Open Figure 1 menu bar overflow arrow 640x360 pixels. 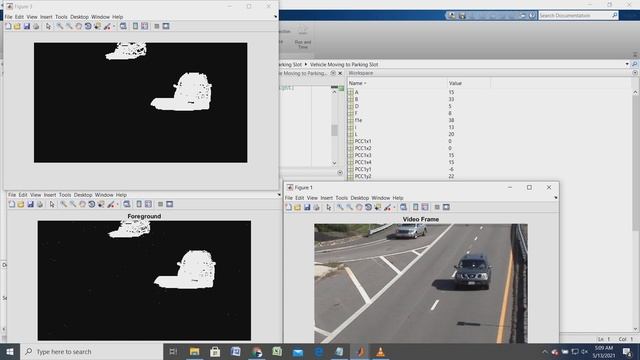click(556, 198)
